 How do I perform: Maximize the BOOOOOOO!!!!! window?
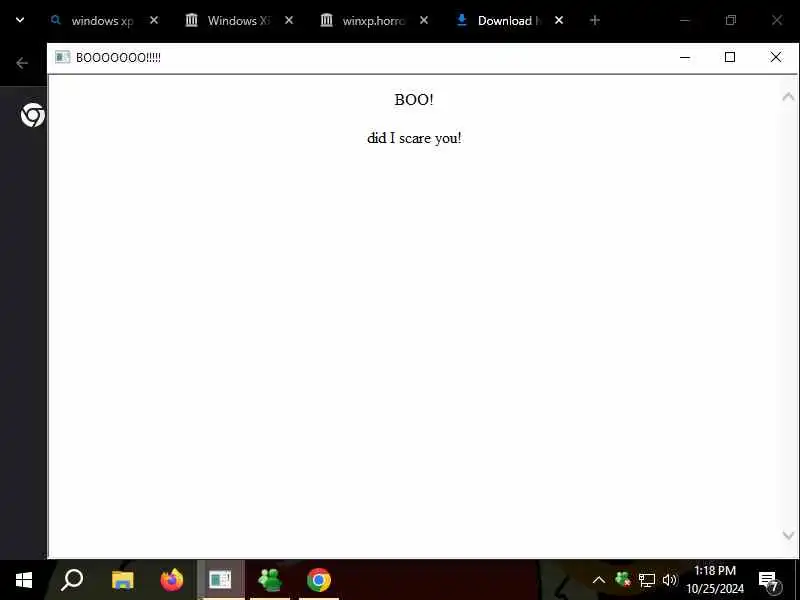(730, 57)
